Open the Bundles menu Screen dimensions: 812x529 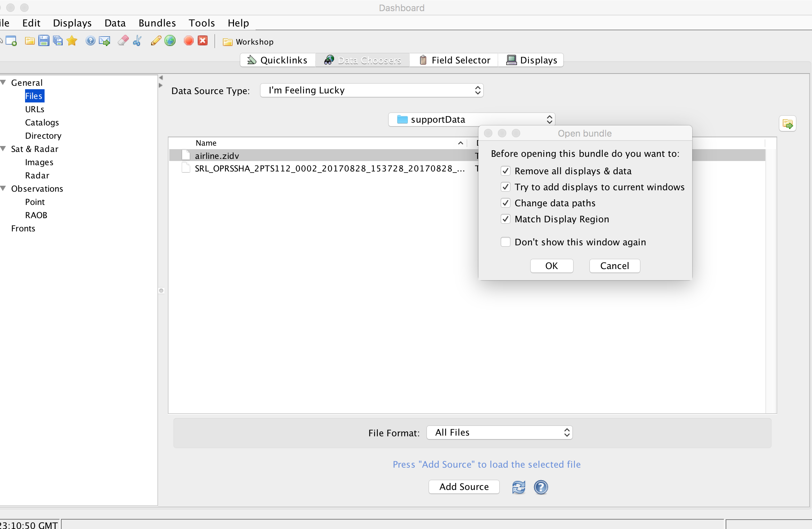click(x=157, y=23)
